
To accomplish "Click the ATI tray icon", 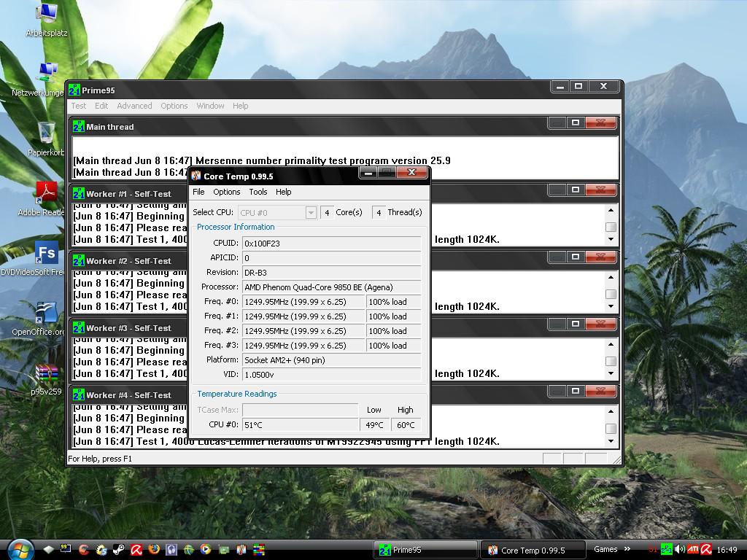I will tap(694, 549).
